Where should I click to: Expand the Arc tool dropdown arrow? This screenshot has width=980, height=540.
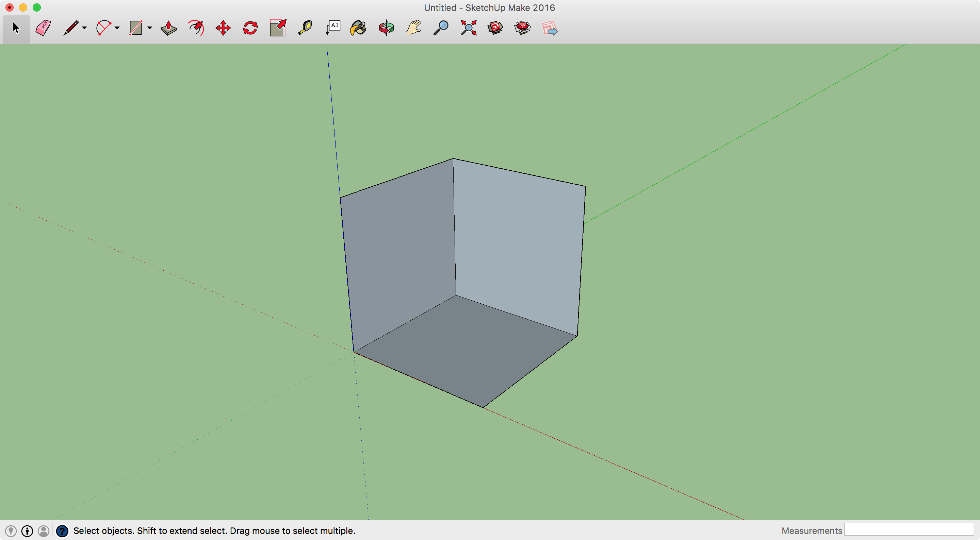click(117, 28)
